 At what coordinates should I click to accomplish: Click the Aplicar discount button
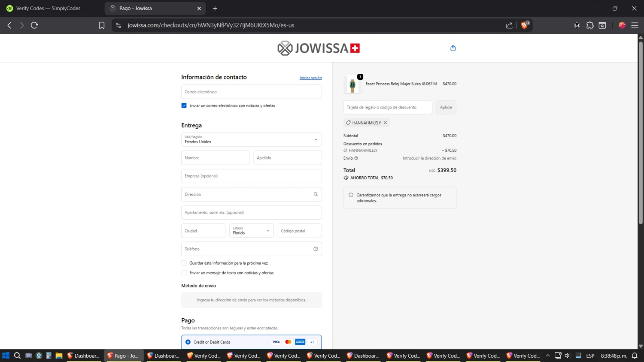pyautogui.click(x=446, y=107)
